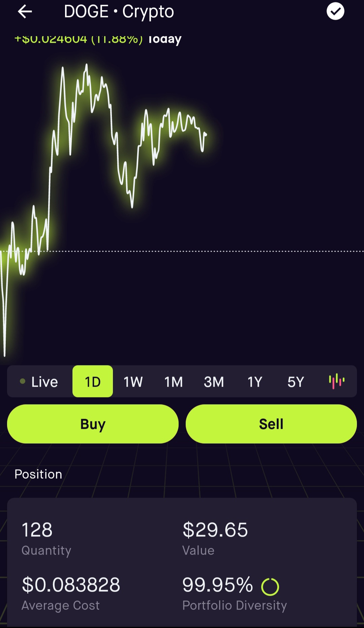Tap the $0.083828 Average Cost figure
The height and width of the screenshot is (628, 364).
tap(71, 585)
